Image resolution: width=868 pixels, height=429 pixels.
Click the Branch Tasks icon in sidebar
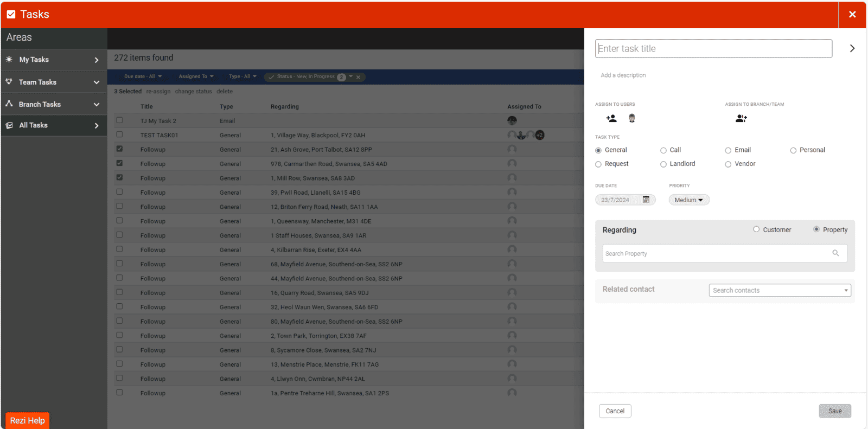[x=9, y=104]
